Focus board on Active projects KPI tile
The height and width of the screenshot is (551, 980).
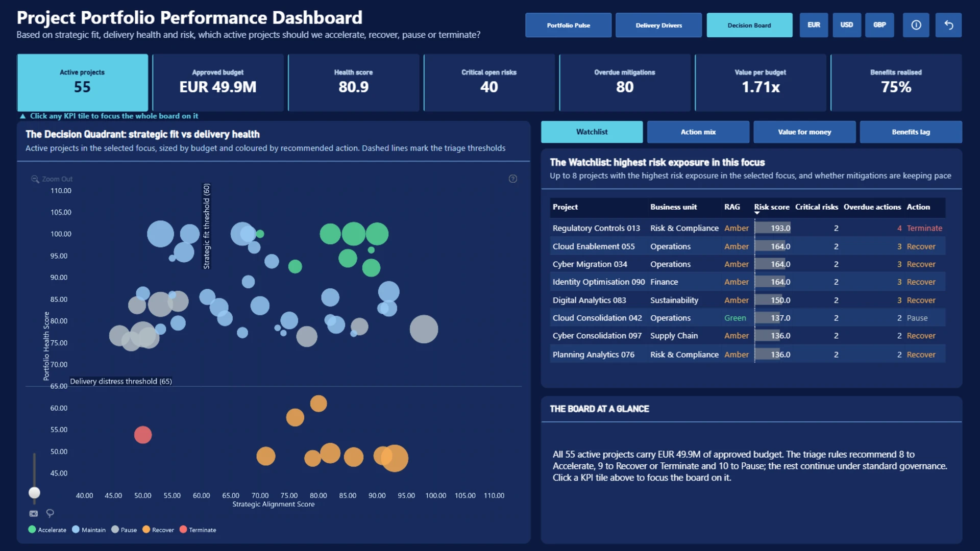(82, 83)
